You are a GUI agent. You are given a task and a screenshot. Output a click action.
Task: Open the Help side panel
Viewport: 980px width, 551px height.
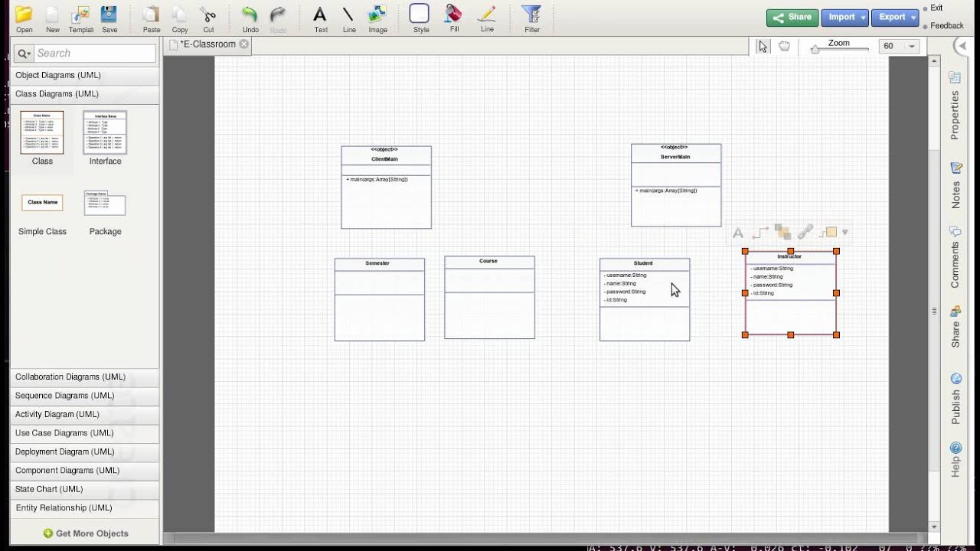(x=955, y=459)
